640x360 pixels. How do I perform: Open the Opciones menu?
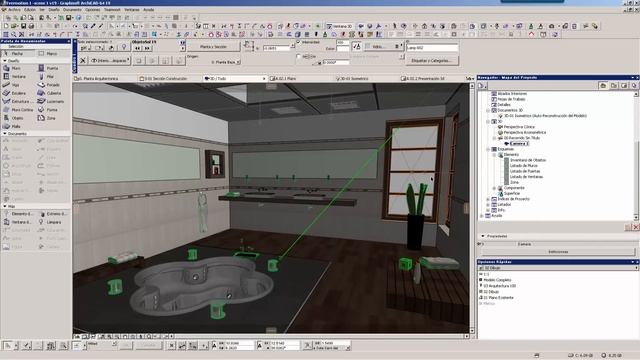[93, 9]
